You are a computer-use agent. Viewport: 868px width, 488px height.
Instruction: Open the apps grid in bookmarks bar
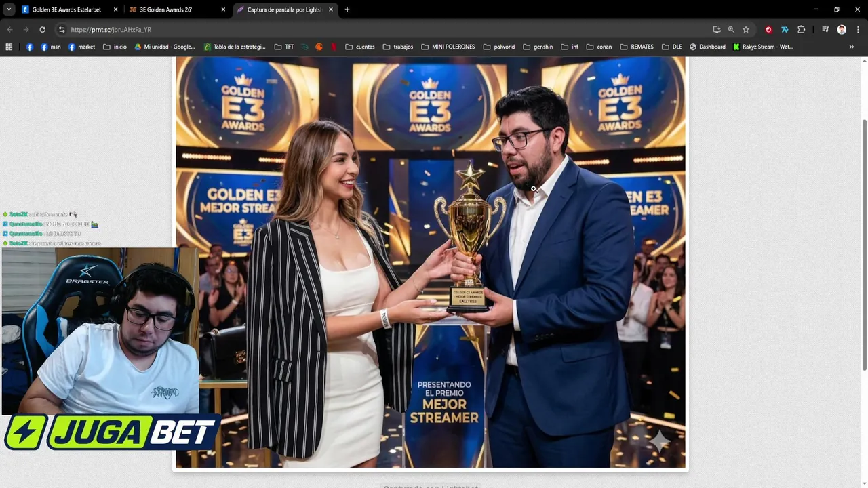coord(9,47)
